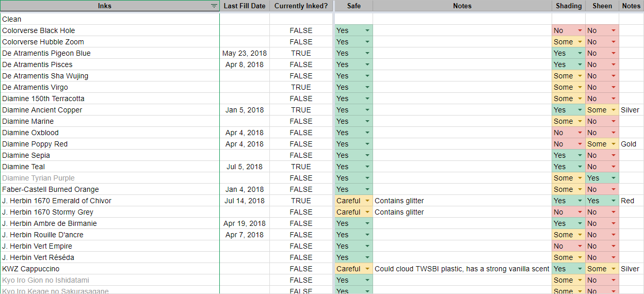Open Safe dropdown for J. Herbin 1670 Stormy Grey
The image size is (644, 294).
coord(367,212)
